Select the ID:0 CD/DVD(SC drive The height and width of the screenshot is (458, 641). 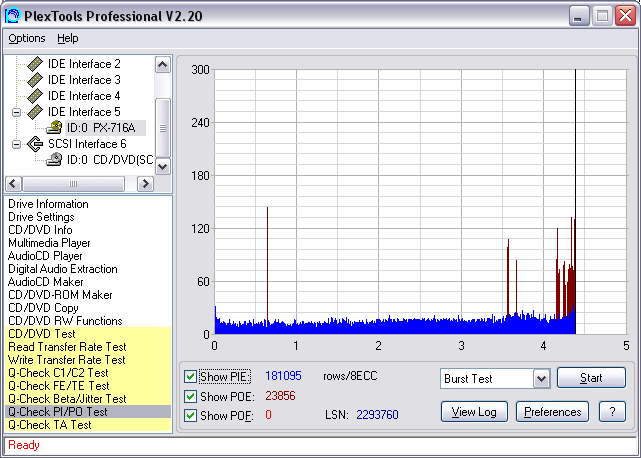[110, 160]
